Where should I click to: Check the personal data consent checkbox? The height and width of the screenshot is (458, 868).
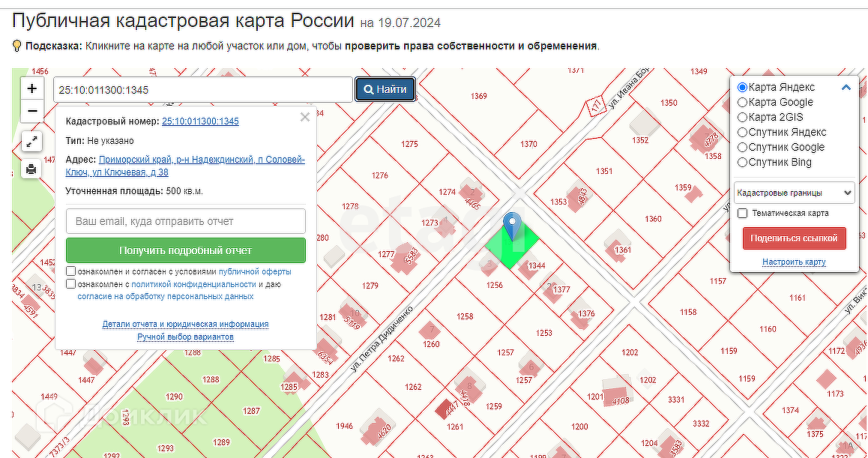coord(71,284)
